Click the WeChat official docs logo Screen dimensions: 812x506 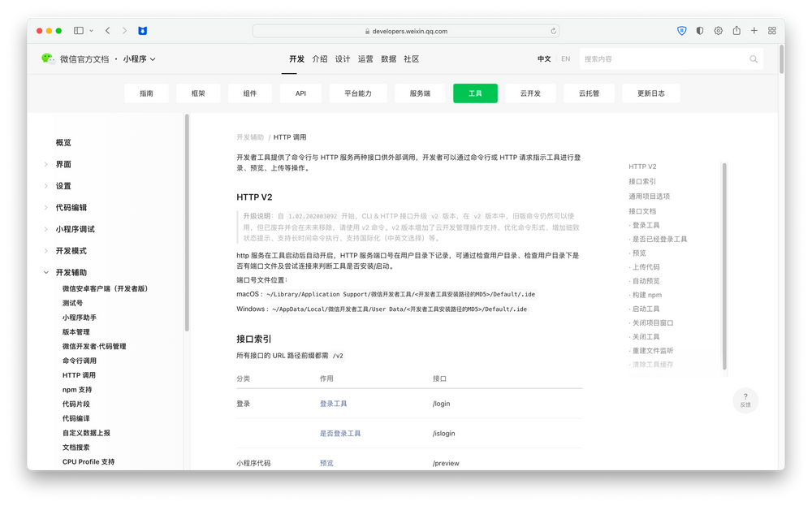tap(48, 58)
